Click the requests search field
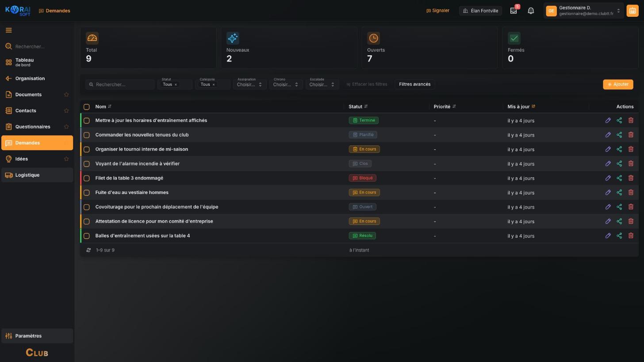The height and width of the screenshot is (362, 644). coord(120,84)
